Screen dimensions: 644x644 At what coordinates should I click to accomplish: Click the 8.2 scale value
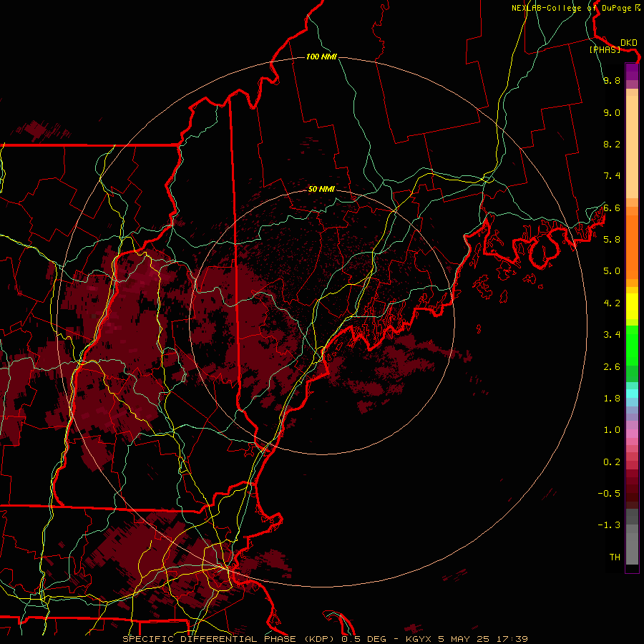point(612,144)
